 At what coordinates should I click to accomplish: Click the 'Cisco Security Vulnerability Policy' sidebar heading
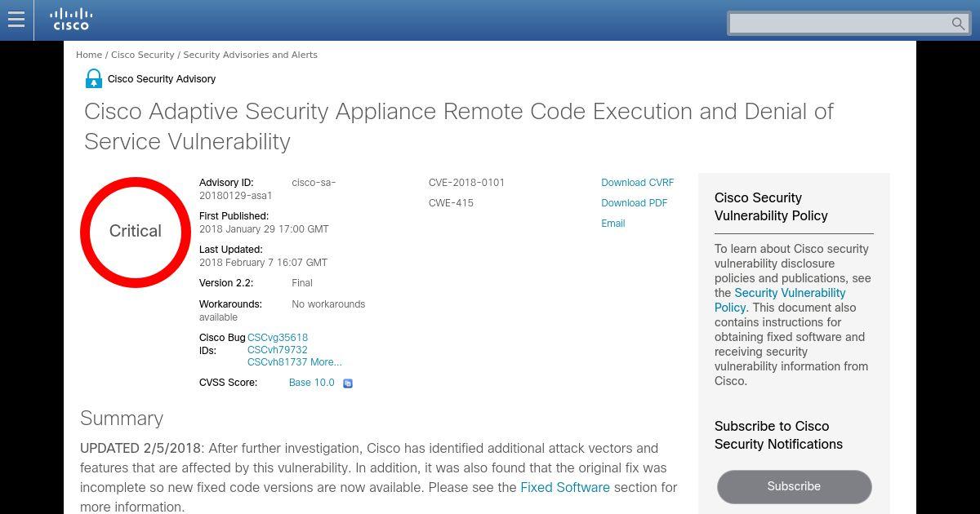[x=771, y=206]
